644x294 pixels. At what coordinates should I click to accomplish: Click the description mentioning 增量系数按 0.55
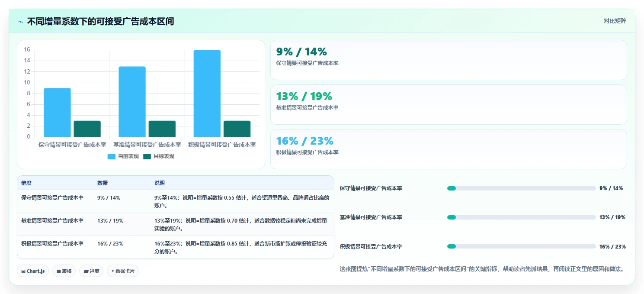pos(242,202)
